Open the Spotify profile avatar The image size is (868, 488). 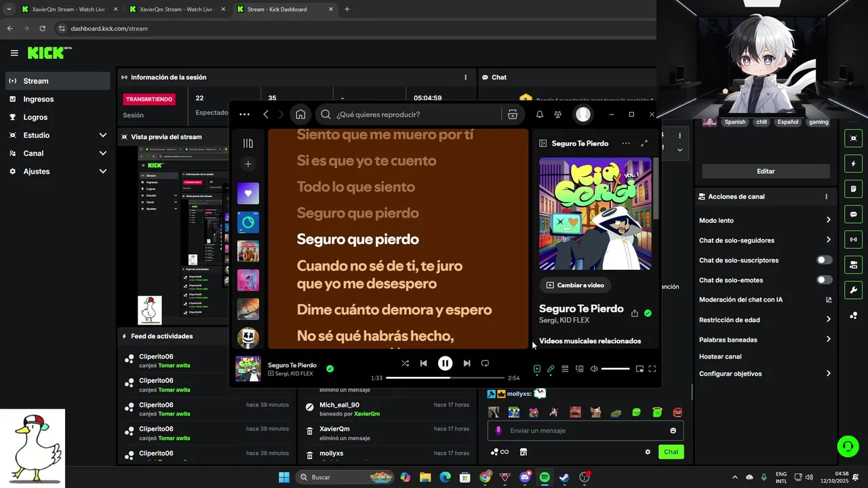tap(583, 115)
